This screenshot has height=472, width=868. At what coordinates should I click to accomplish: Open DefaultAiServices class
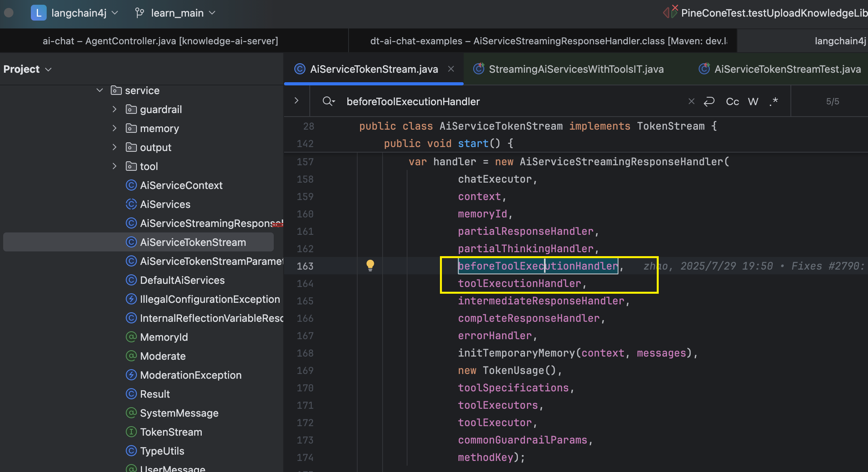(x=175, y=280)
